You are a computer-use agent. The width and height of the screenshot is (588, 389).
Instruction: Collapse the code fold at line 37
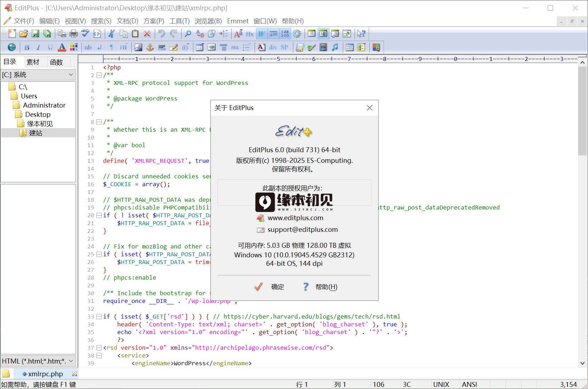99,348
